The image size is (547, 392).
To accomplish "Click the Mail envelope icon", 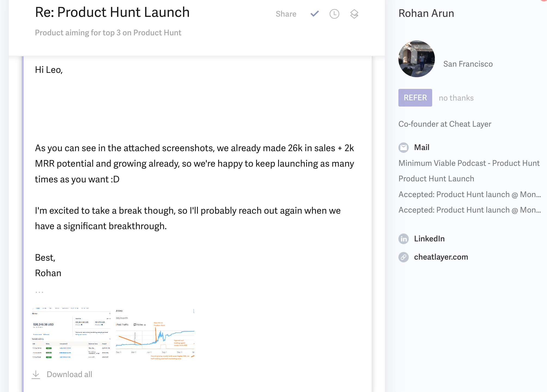I will click(x=403, y=148).
